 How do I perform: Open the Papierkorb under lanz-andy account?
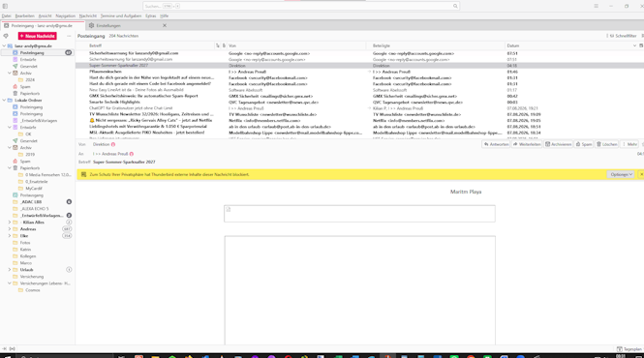point(30,94)
